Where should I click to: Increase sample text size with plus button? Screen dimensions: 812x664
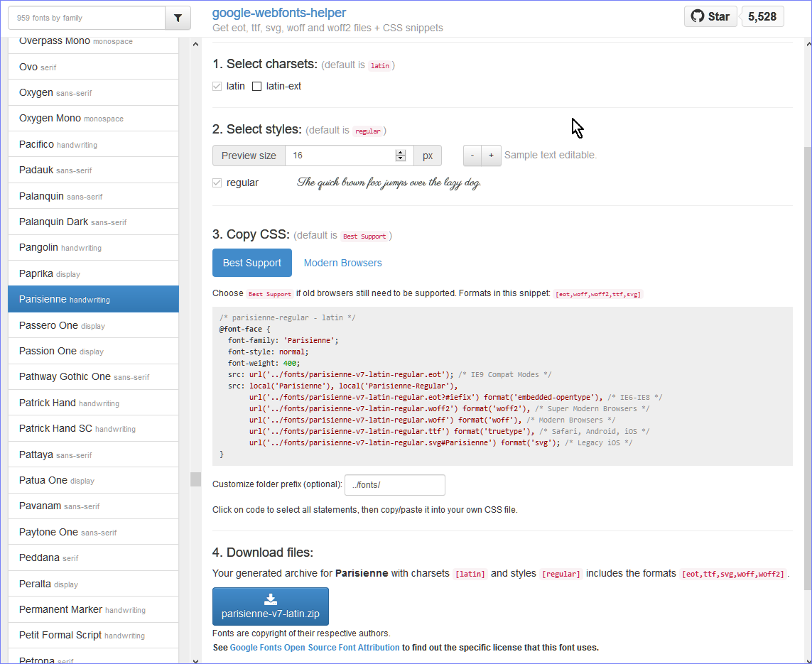point(491,156)
